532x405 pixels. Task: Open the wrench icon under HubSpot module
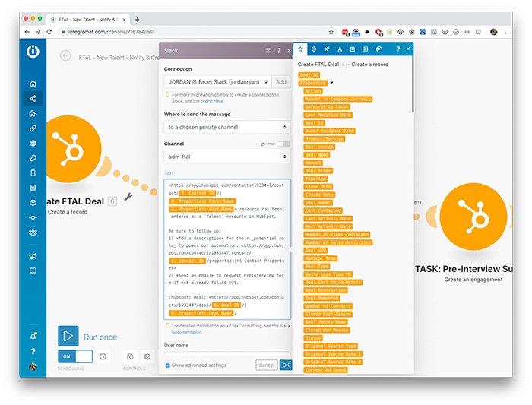click(128, 197)
